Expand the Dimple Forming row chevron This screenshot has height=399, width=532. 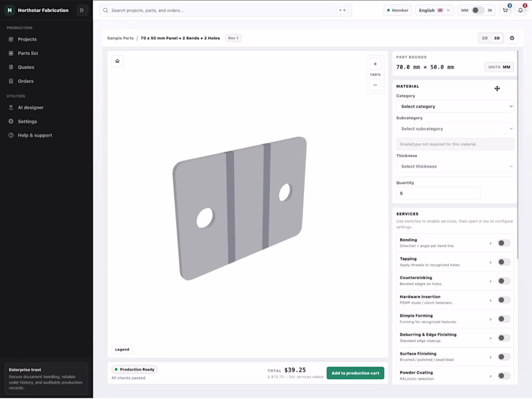(491, 319)
